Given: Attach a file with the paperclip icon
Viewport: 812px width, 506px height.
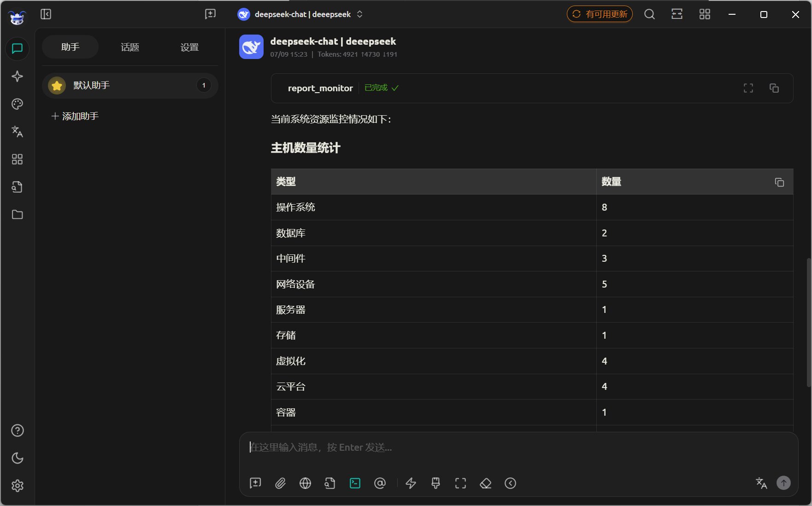Looking at the screenshot, I should (x=280, y=483).
